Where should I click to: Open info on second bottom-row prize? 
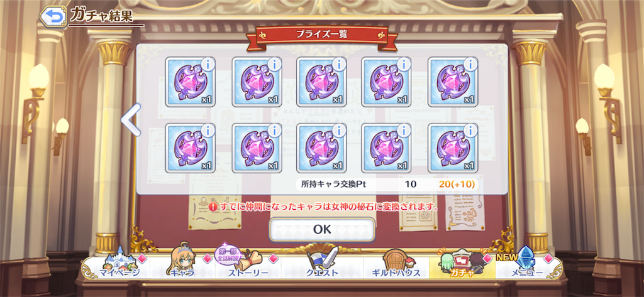click(274, 131)
